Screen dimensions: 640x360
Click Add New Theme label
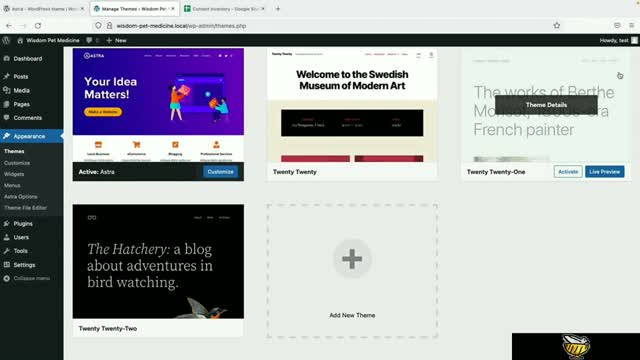point(352,315)
